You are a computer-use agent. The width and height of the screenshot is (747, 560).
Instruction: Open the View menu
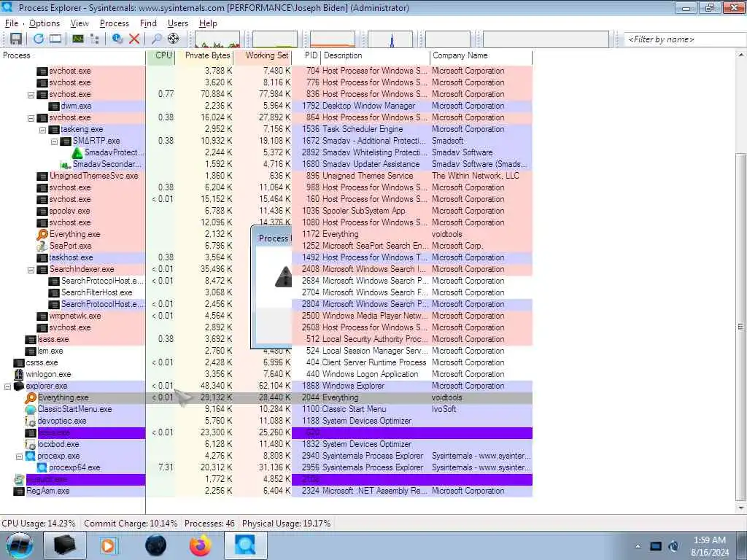(x=80, y=23)
